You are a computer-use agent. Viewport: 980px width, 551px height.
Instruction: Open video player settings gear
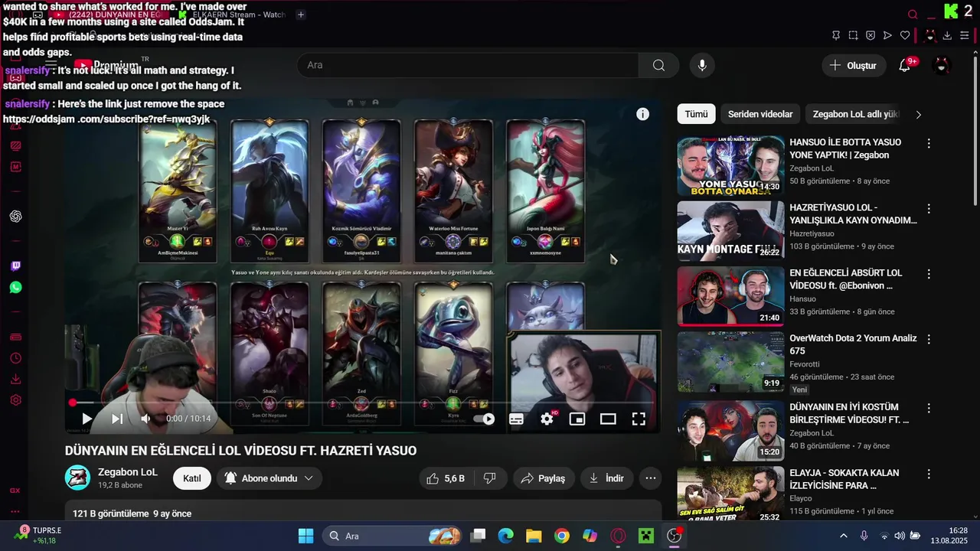pos(547,419)
